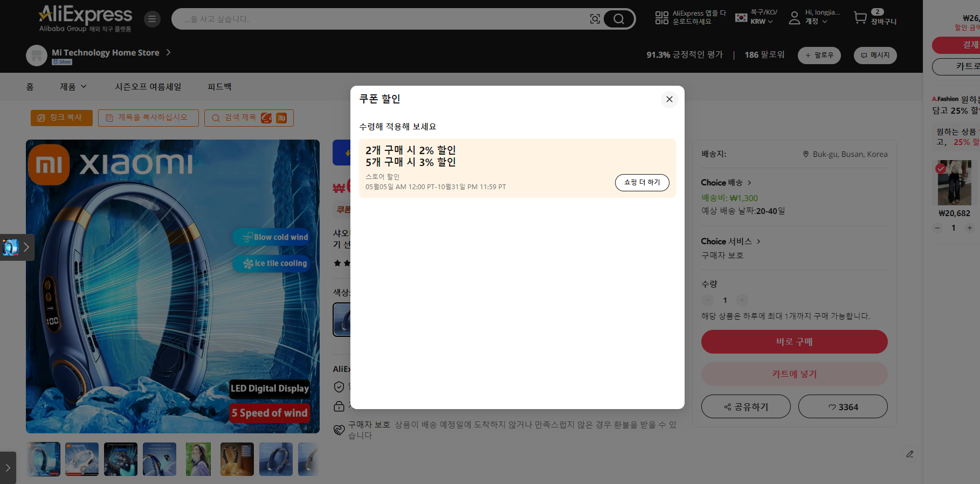This screenshot has height=484, width=980.
Task: Select the blue color variant swatch
Action: tap(342, 320)
